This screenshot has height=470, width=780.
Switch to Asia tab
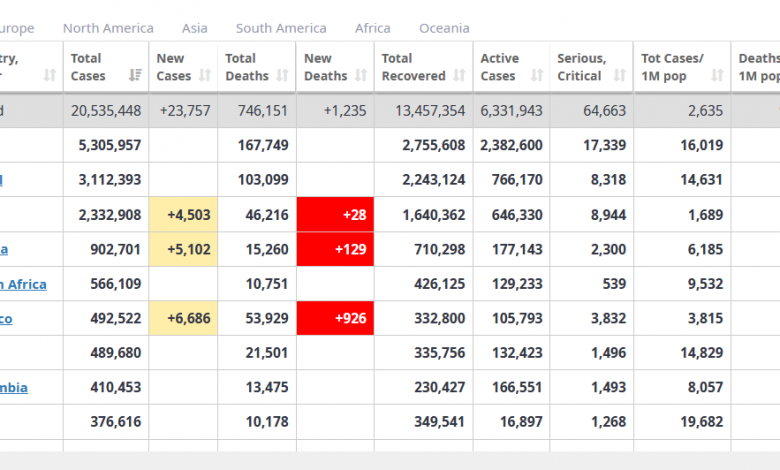coord(195,28)
